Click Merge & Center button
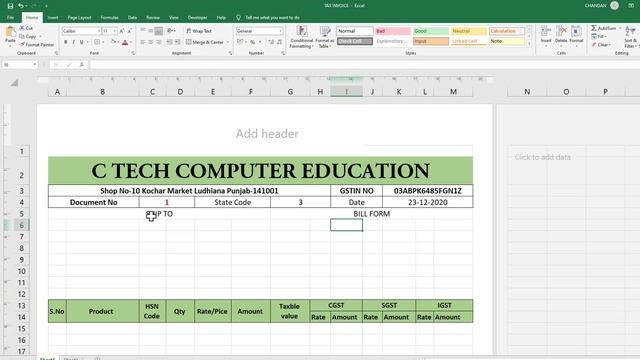 (205, 42)
